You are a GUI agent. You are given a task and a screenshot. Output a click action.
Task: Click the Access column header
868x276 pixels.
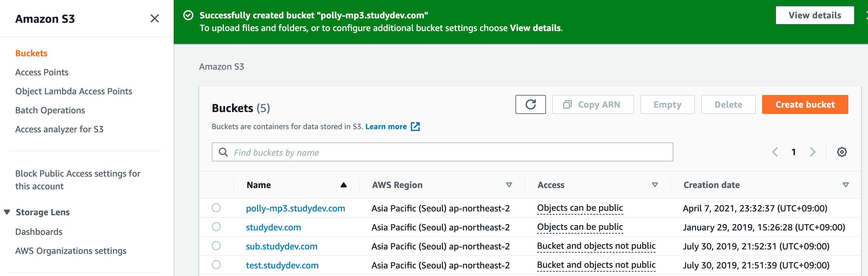tap(551, 185)
